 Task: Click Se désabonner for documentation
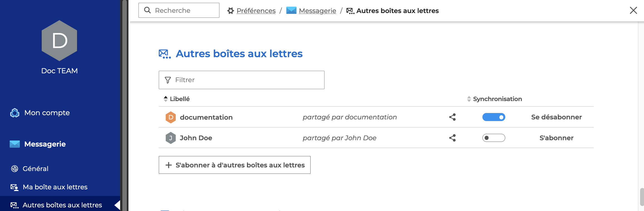click(556, 117)
